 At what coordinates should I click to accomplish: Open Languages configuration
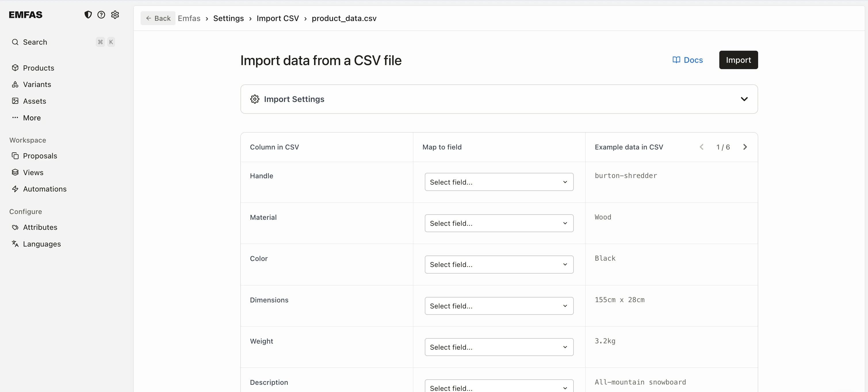(x=41, y=244)
